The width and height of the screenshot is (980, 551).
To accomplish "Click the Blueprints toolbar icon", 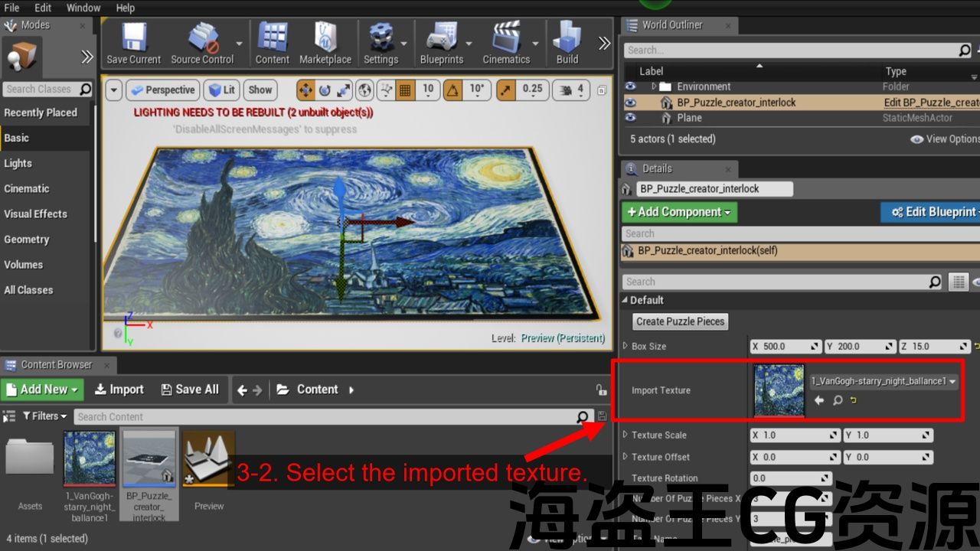I will [x=442, y=44].
